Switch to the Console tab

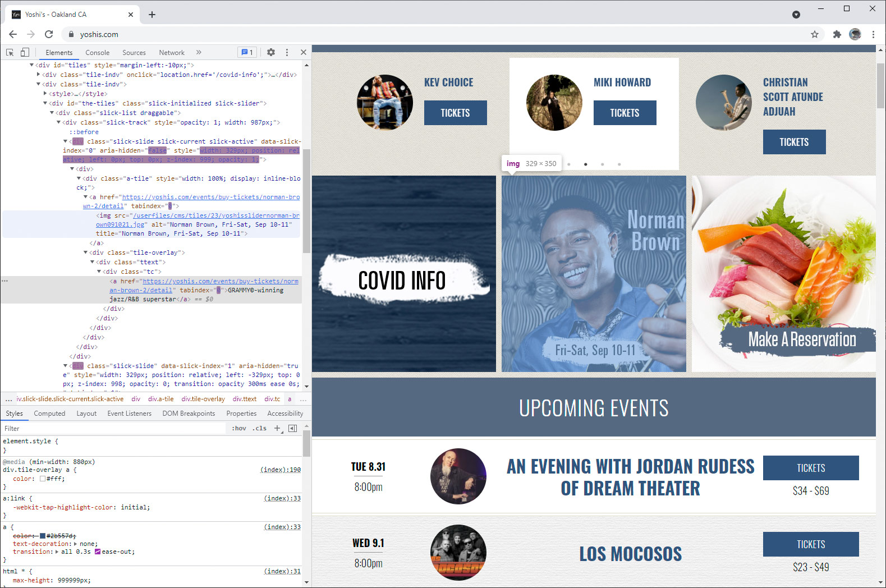(97, 53)
